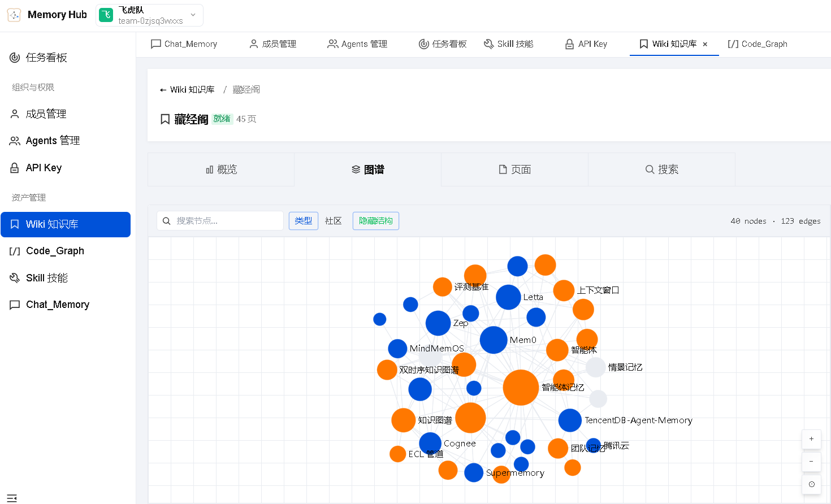The width and height of the screenshot is (831, 504).
Task: Click the 40 nodes · 123 edges counter
Action: point(776,221)
